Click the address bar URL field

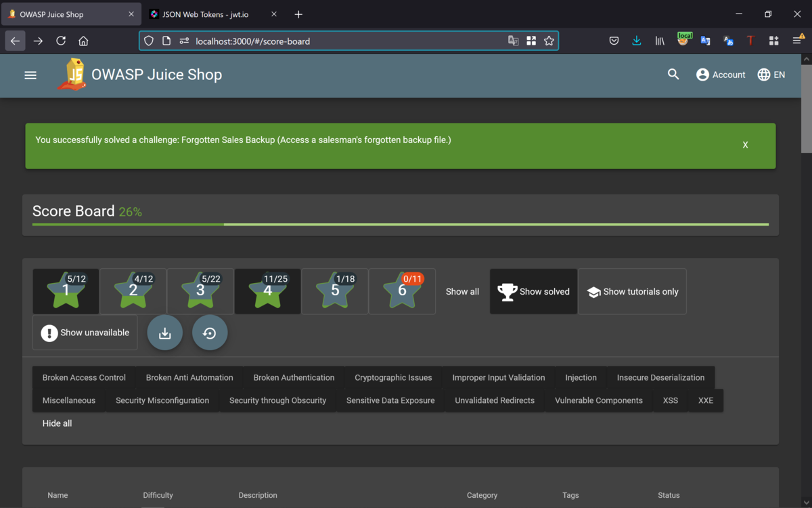tap(348, 41)
